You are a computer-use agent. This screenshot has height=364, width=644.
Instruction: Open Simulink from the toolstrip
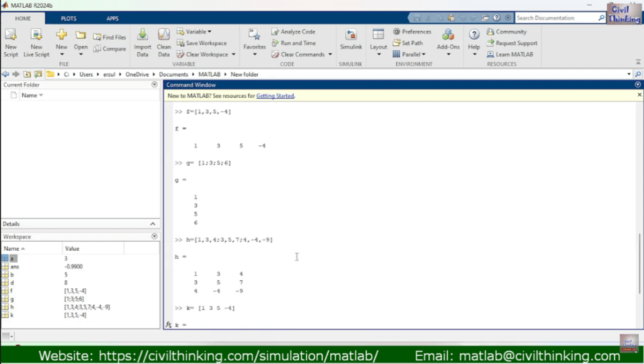click(x=351, y=35)
